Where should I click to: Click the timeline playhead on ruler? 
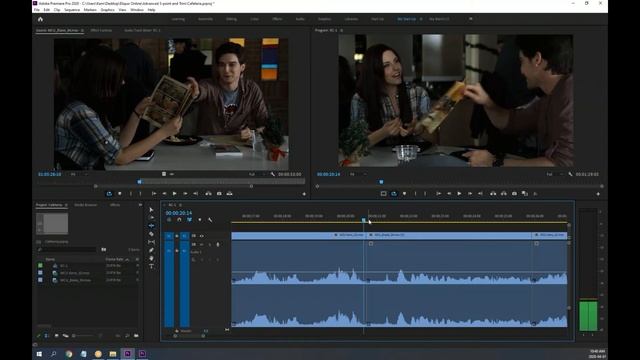pyautogui.click(x=364, y=220)
